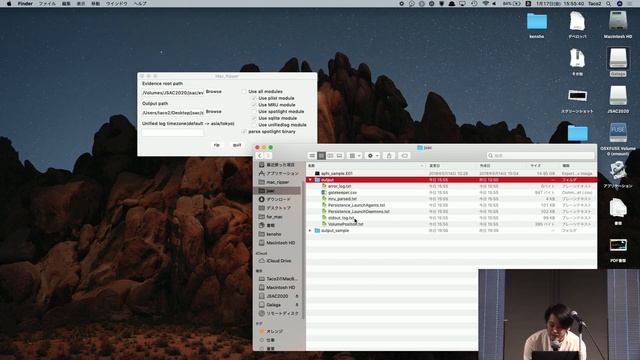This screenshot has width=640, height=360.
Task: Open the Apple menu
Action: point(9,4)
